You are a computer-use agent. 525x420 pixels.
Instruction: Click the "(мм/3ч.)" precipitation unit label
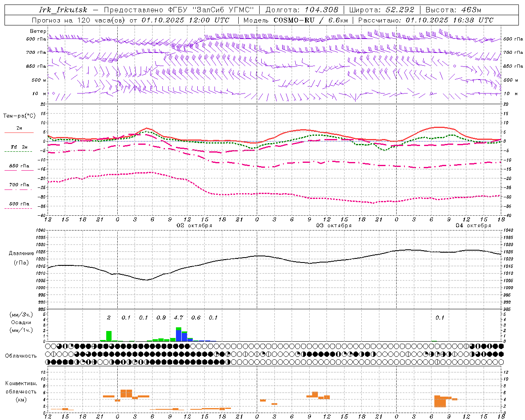(21, 315)
